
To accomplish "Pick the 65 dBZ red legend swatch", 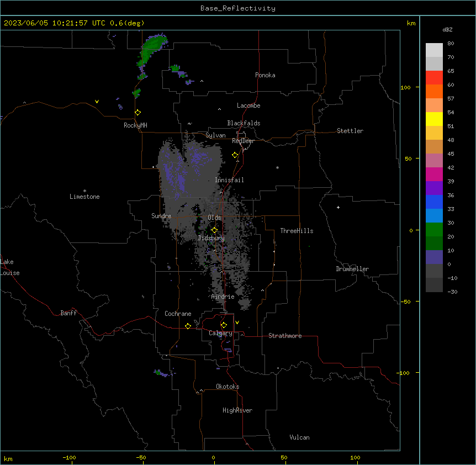I will pos(434,77).
